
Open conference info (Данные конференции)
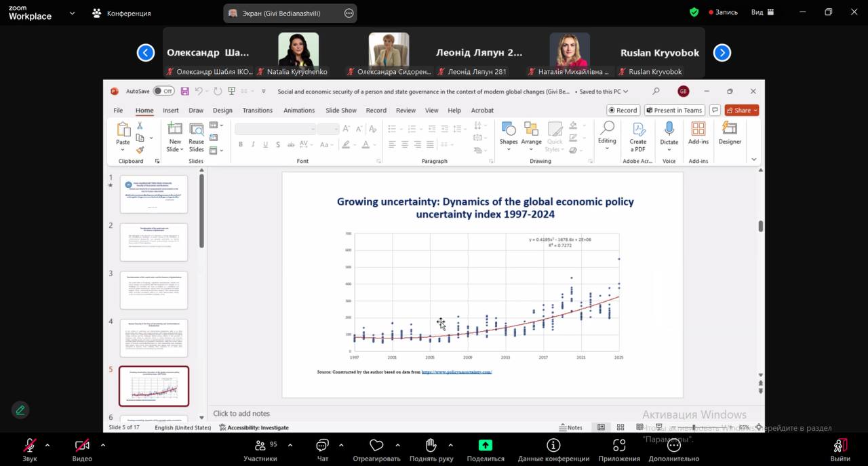point(553,450)
